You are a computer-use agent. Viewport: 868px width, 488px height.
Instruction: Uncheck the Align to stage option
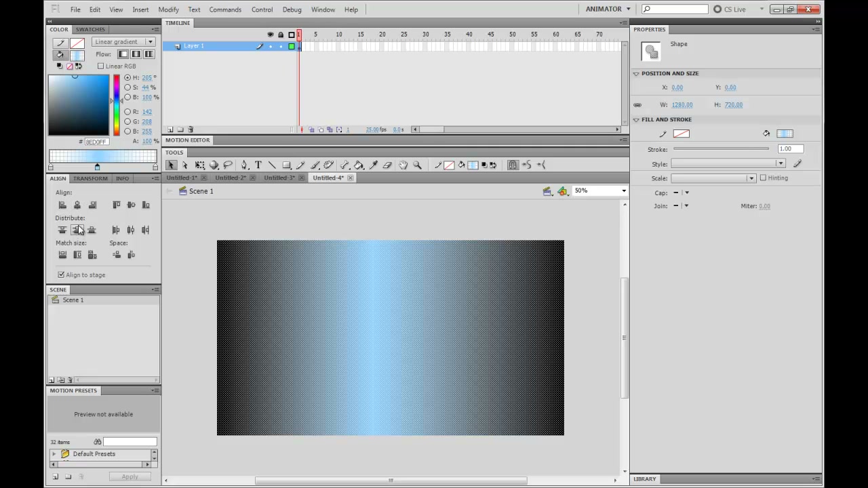[x=61, y=274]
